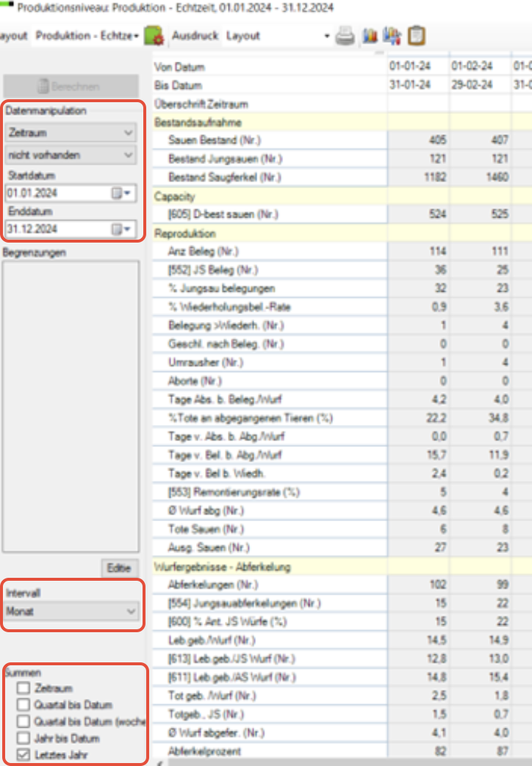
Task: Click the Bestandsaufnahme section header
Action: 198,122
